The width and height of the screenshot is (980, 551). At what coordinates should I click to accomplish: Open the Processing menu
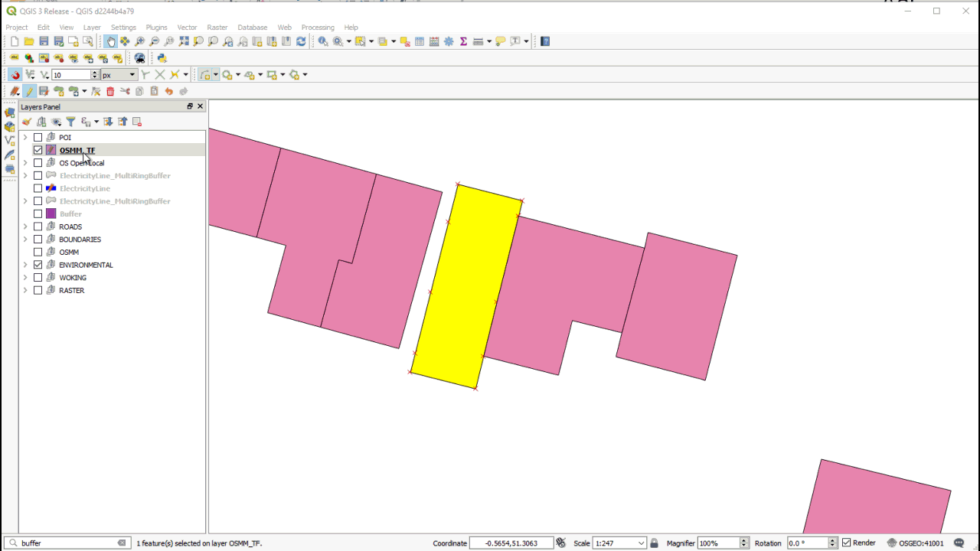pyautogui.click(x=318, y=28)
